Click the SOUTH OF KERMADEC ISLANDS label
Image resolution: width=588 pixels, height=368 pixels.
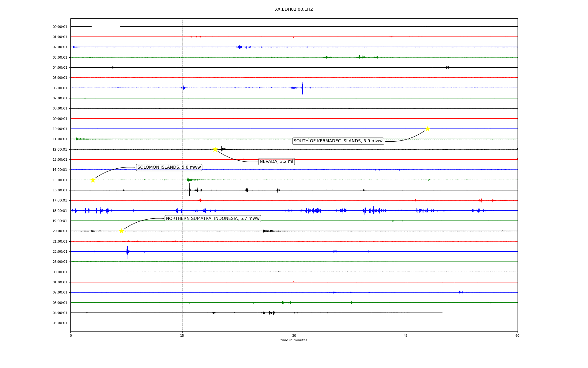[338, 141]
